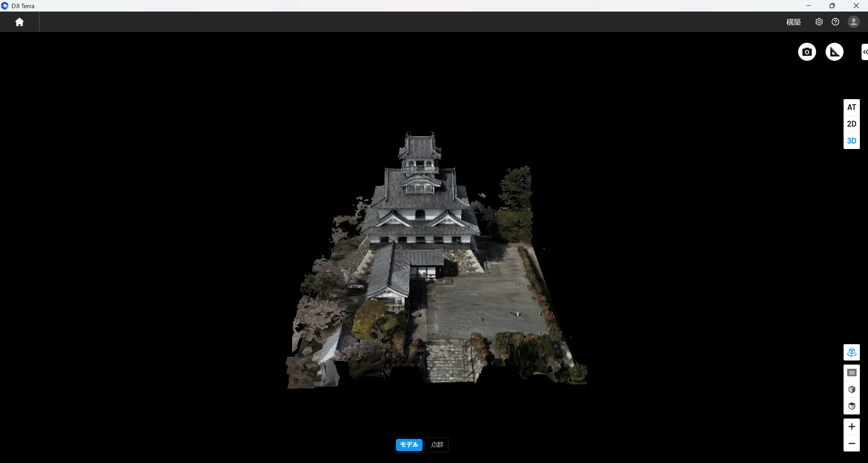Toggle display to モデル mode
This screenshot has width=868, height=463.
click(x=409, y=445)
